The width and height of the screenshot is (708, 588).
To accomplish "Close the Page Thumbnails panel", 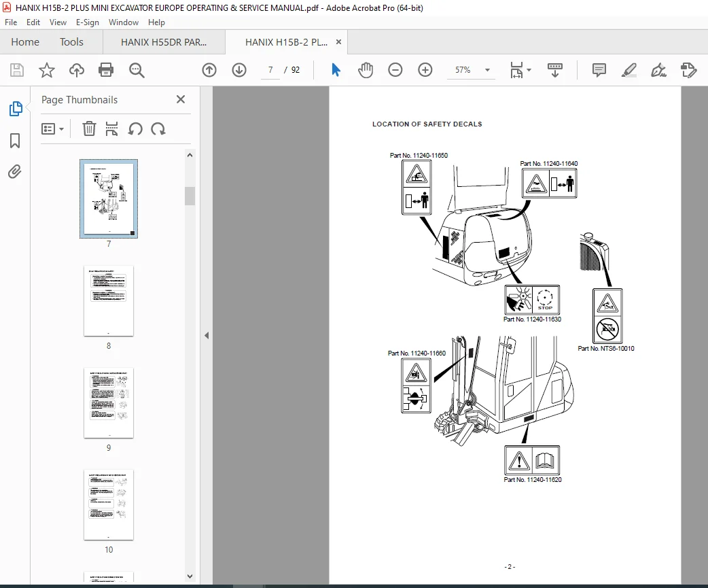I will tap(181, 99).
